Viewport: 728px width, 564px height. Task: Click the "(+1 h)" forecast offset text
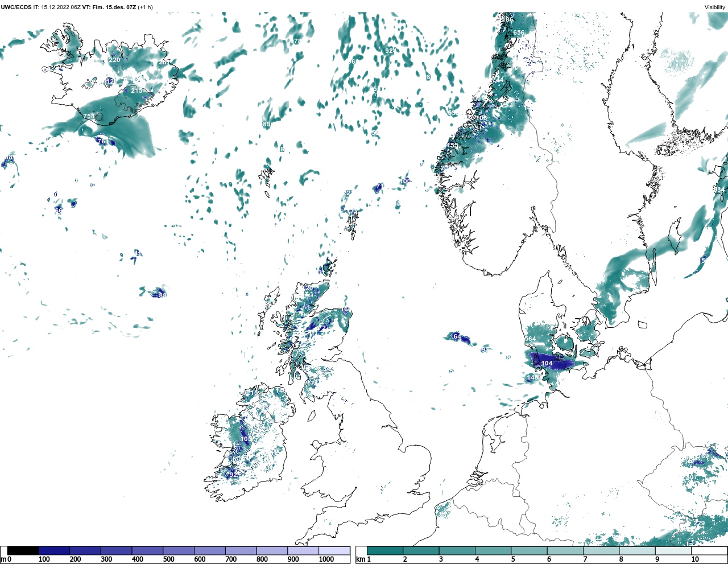point(146,7)
